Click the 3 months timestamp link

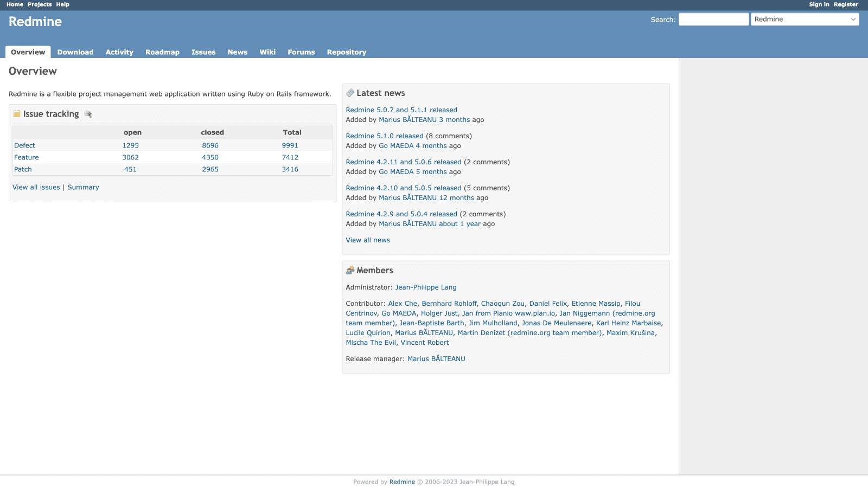(455, 120)
